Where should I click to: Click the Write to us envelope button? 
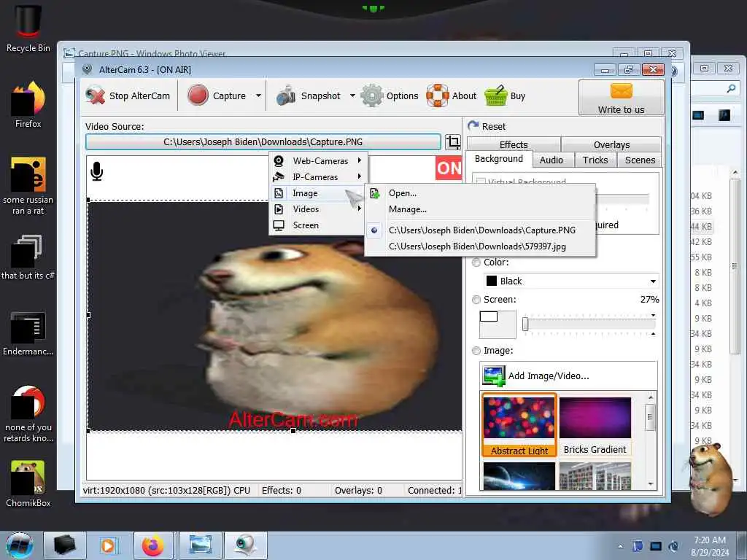click(622, 98)
